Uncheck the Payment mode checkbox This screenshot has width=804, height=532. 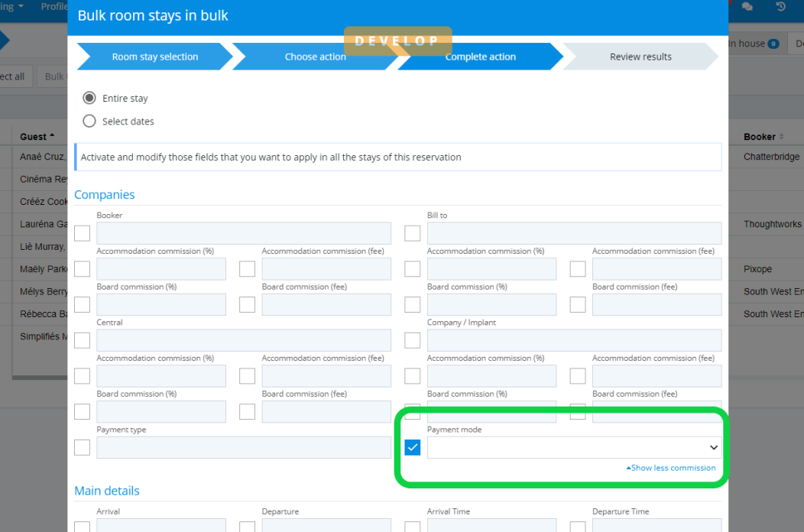click(x=413, y=447)
